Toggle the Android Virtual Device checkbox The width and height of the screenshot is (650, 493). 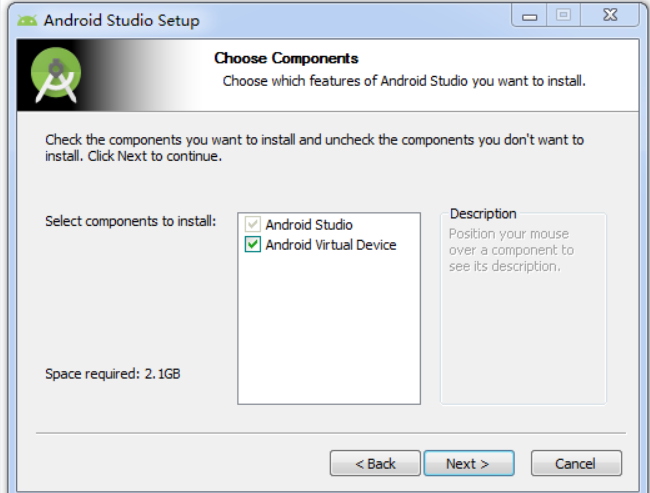[x=252, y=244]
